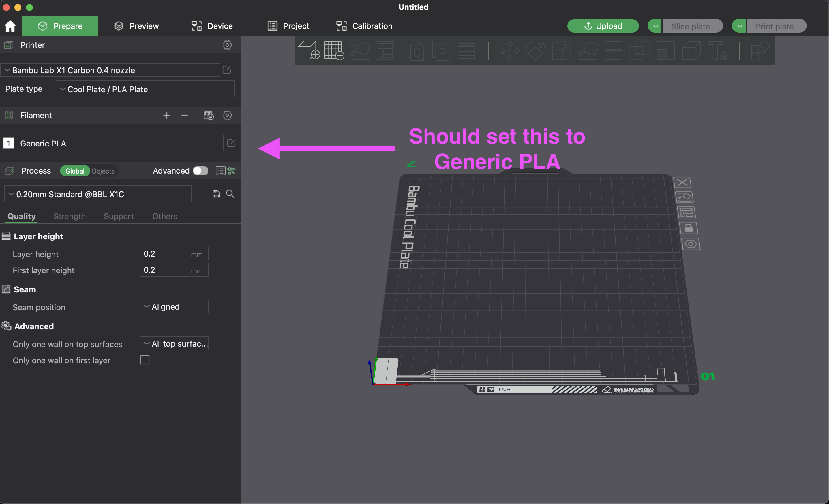Screen dimensions: 829x504
Task: Check Only one wall on first layer
Action: pyautogui.click(x=145, y=360)
